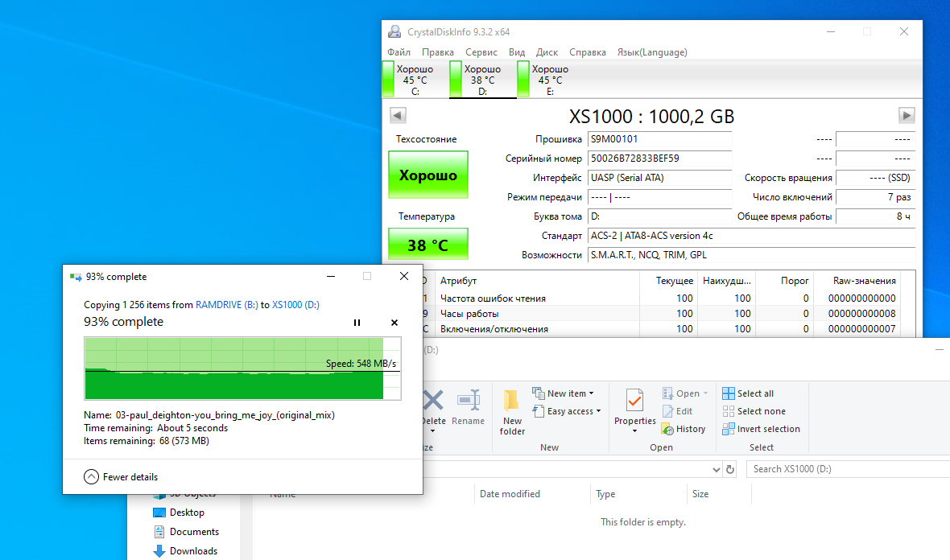The width and height of the screenshot is (950, 560).
Task: Open the Сервис menu
Action: pos(481,52)
